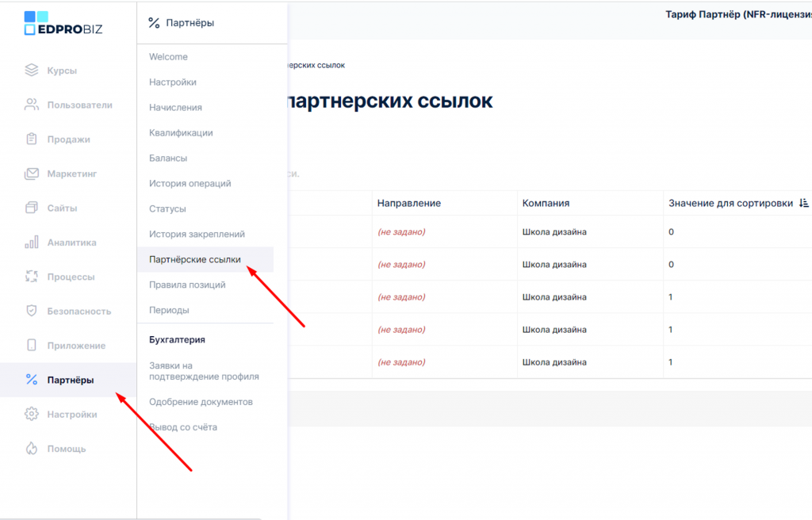Click the Партнёры percent icon in sidebar
The image size is (812, 520).
pos(32,380)
